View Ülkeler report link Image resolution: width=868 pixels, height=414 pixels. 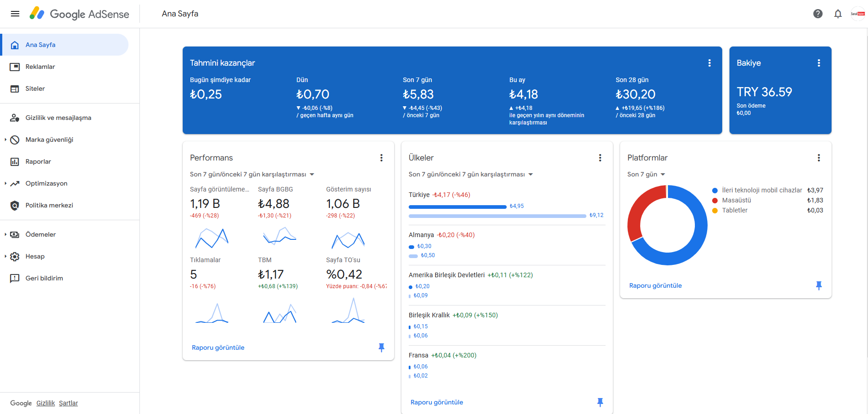pyautogui.click(x=437, y=402)
